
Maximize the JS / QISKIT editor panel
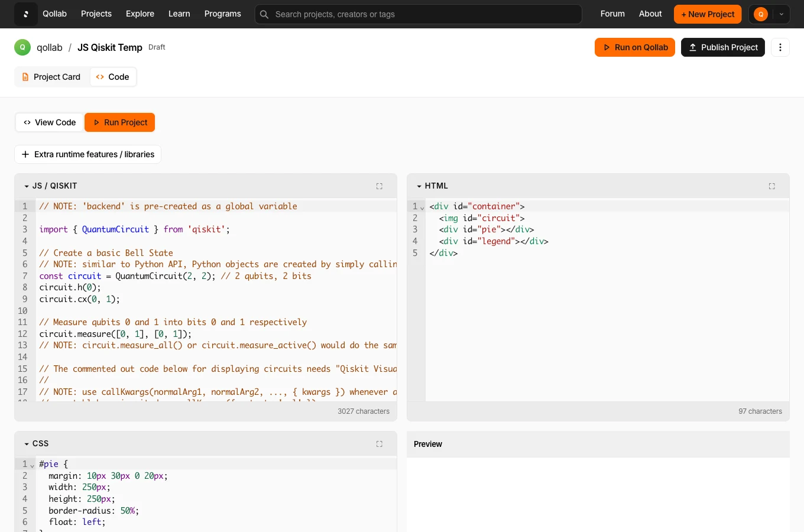click(380, 186)
